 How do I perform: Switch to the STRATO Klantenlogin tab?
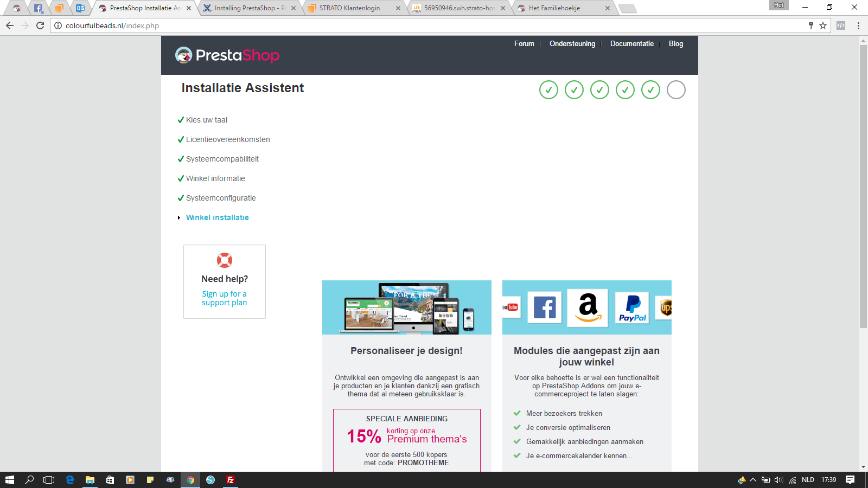(x=354, y=8)
